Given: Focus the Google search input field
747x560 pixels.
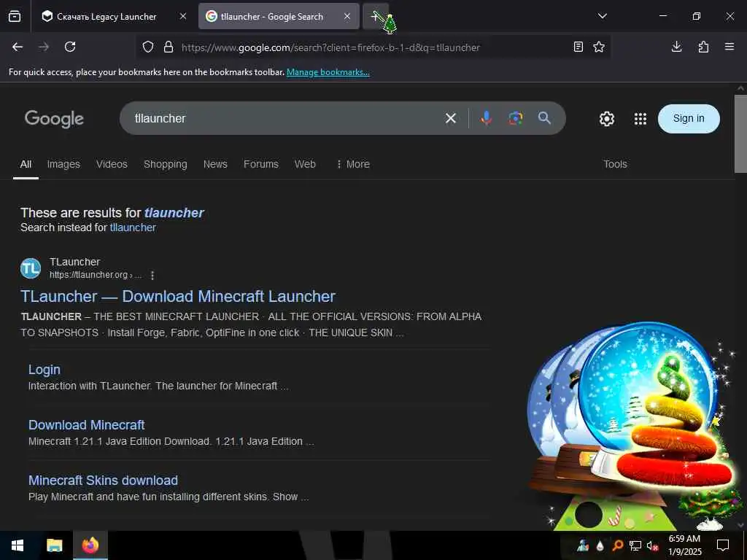Looking at the screenshot, I should pos(286,118).
